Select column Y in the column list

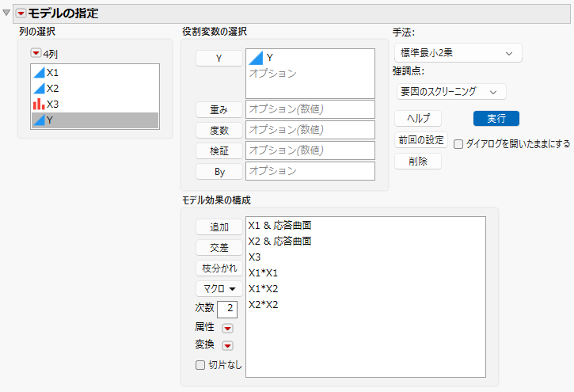(x=95, y=120)
